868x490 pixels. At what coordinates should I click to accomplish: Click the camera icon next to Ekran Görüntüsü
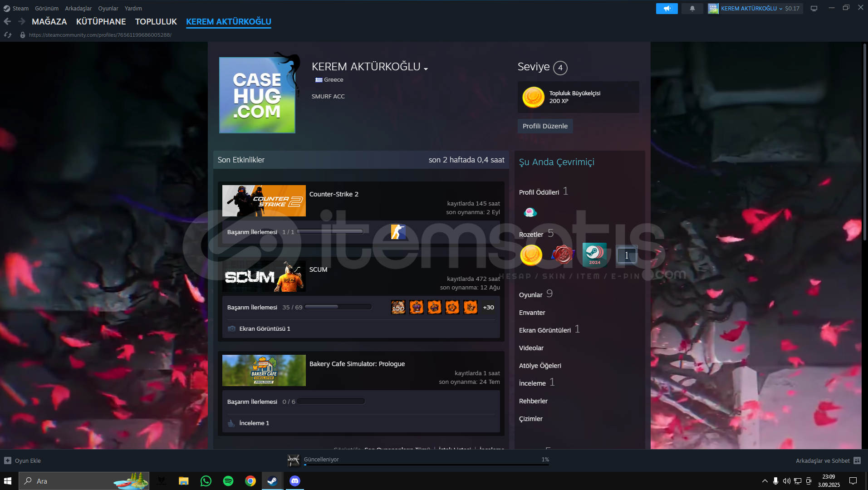[x=231, y=328]
